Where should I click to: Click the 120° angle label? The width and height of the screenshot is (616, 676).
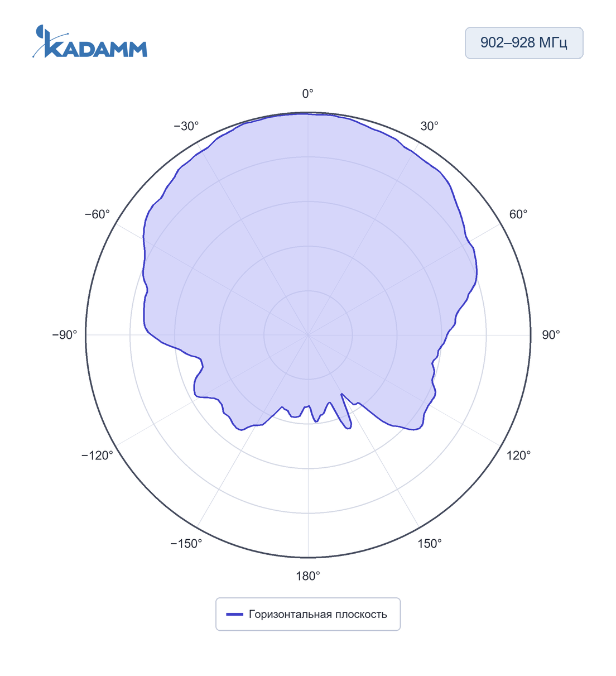518,456
